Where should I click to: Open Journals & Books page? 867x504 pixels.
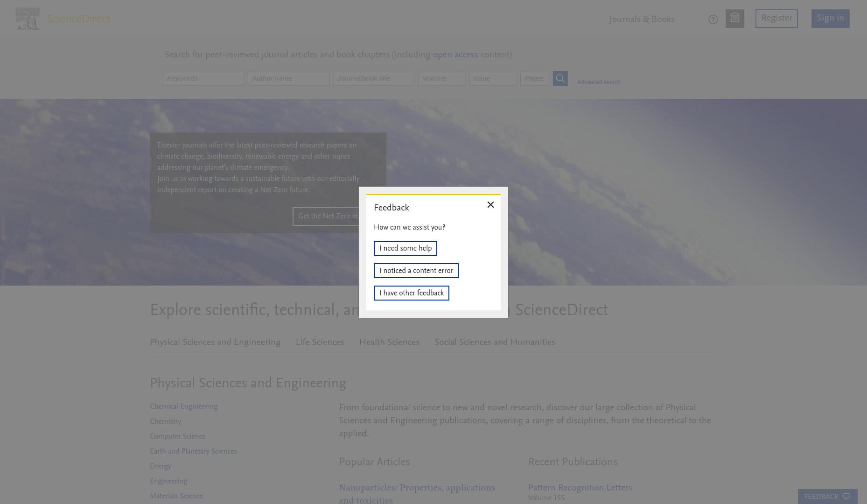click(x=642, y=20)
